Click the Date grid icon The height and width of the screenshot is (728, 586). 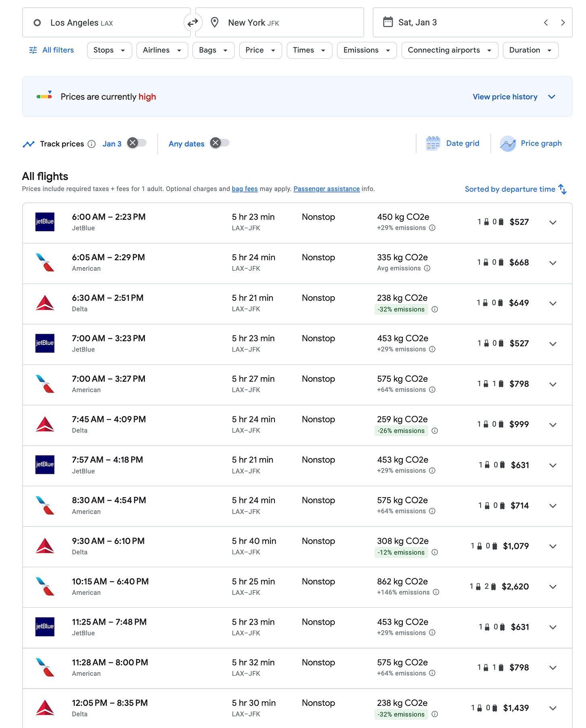click(433, 144)
